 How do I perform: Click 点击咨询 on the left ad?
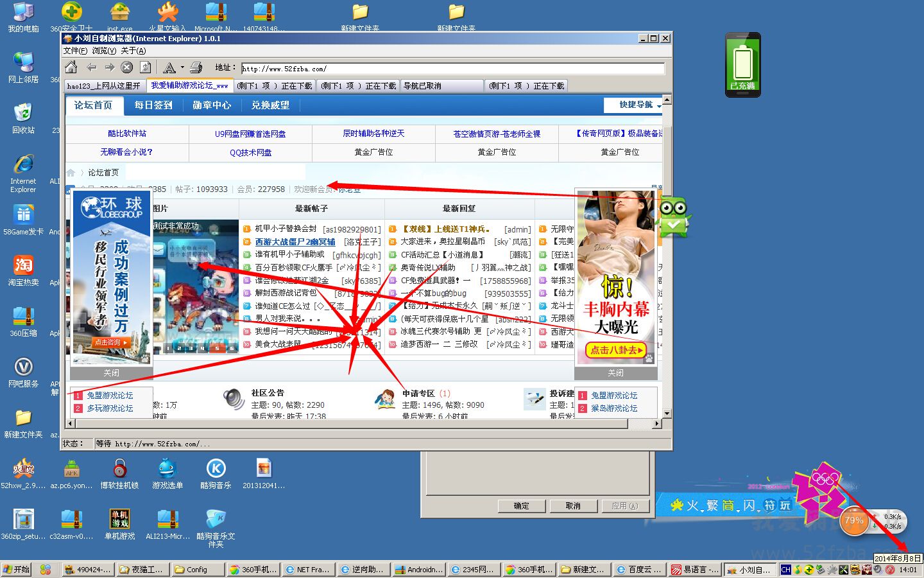coord(112,342)
